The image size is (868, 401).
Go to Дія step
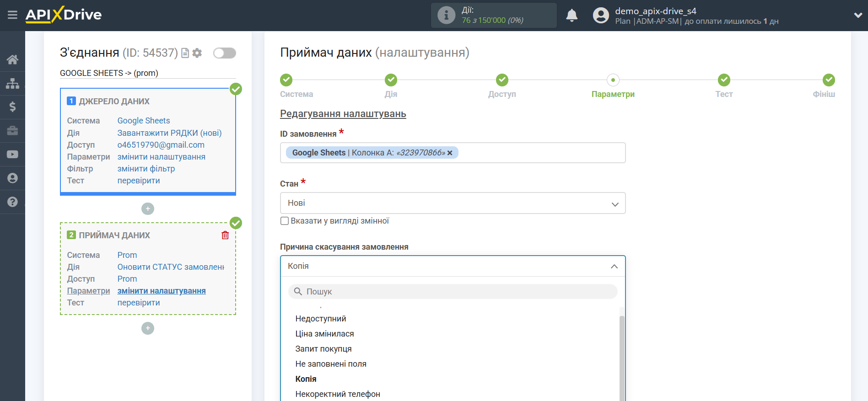pyautogui.click(x=391, y=80)
